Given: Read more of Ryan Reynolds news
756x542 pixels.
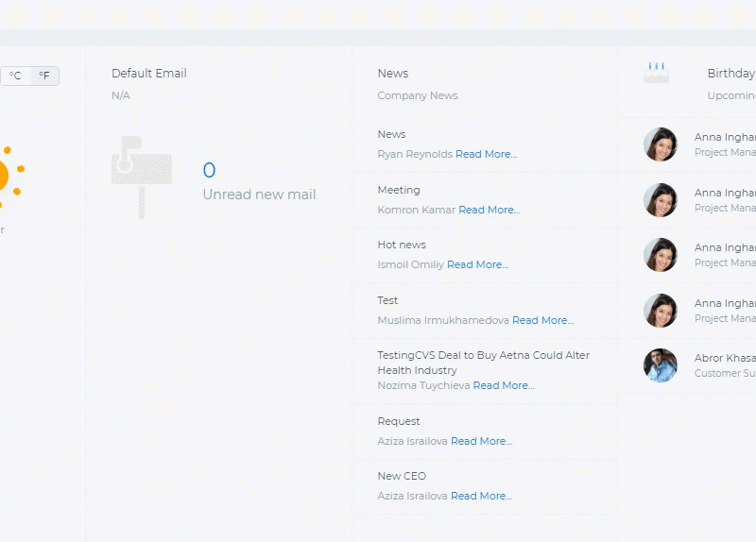Looking at the screenshot, I should [x=486, y=154].
